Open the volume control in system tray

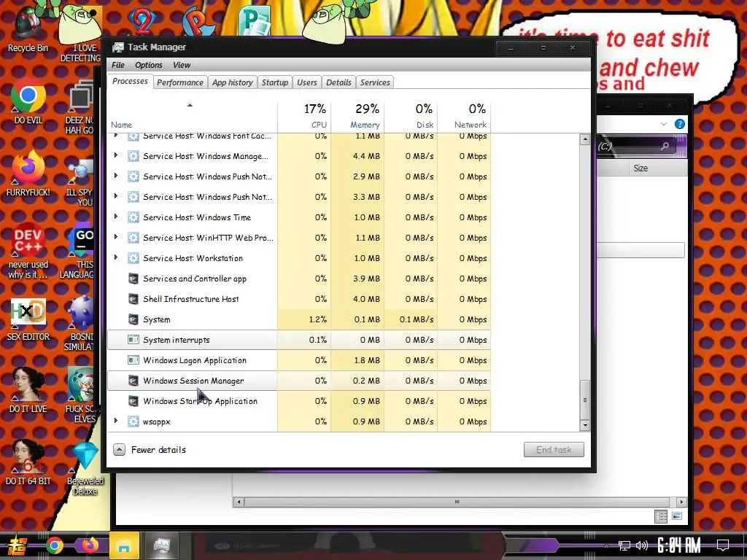pos(642,545)
